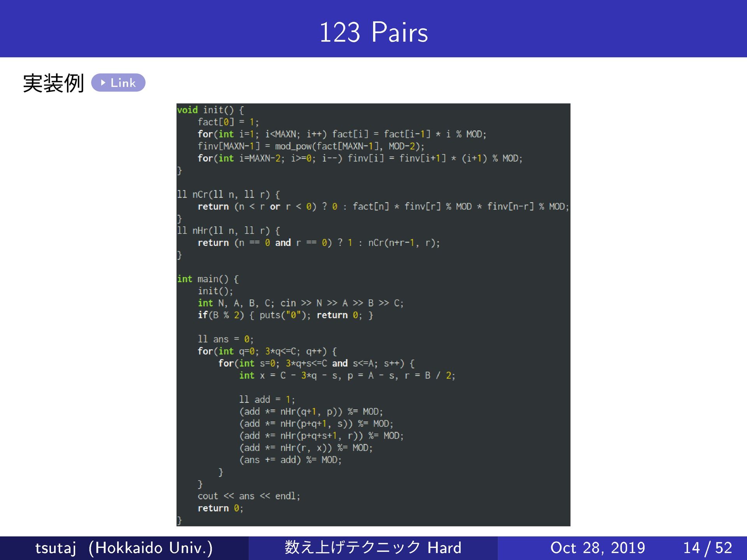Open the Link button beside 実装例

click(x=118, y=83)
